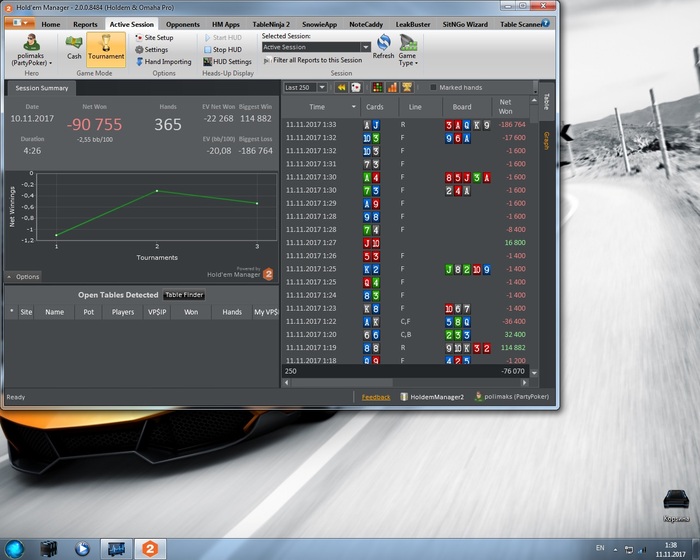Switch game mode to Cash
The height and width of the screenshot is (560, 700).
(74, 47)
